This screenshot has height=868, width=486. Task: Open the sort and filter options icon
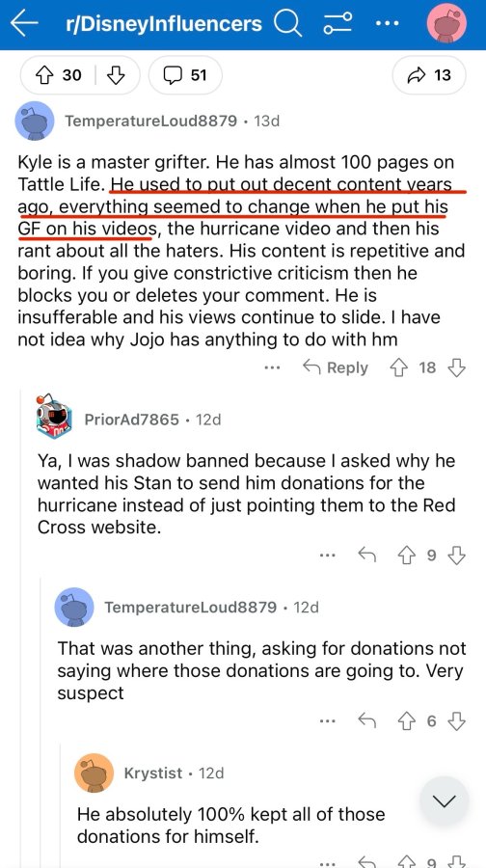[x=337, y=24]
